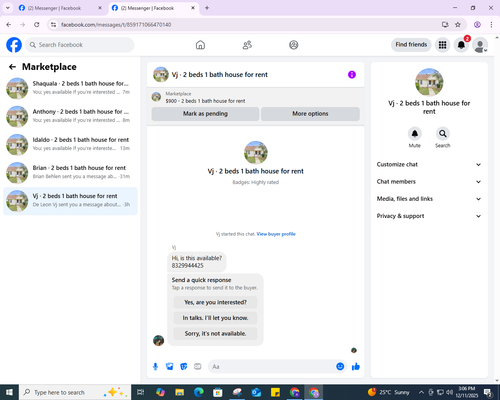Click the browser address bar URL
Viewport: 500px width, 400px height.
[x=116, y=25]
